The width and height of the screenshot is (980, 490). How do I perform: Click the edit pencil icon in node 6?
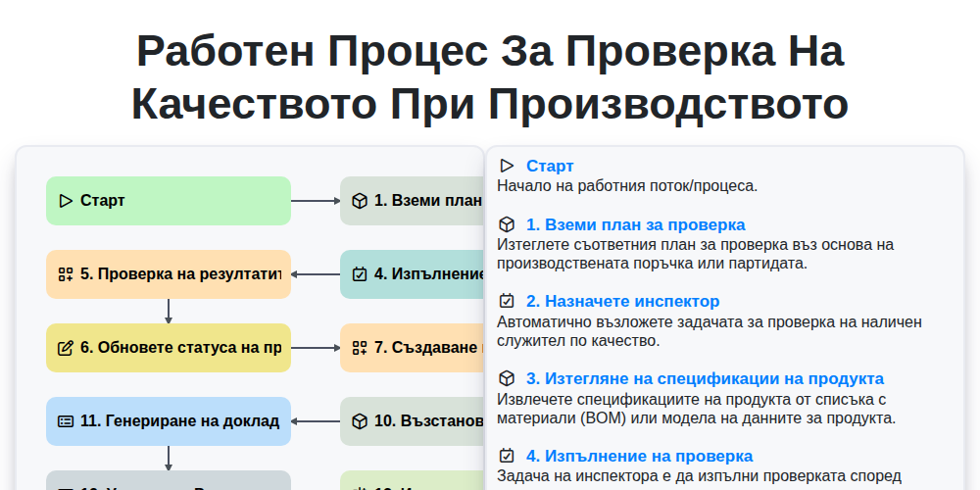click(x=66, y=348)
